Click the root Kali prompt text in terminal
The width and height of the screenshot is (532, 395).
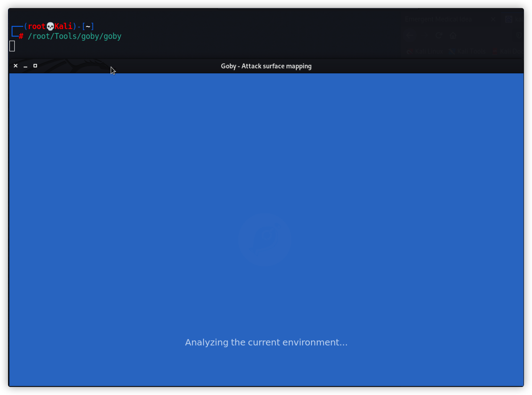coord(50,26)
